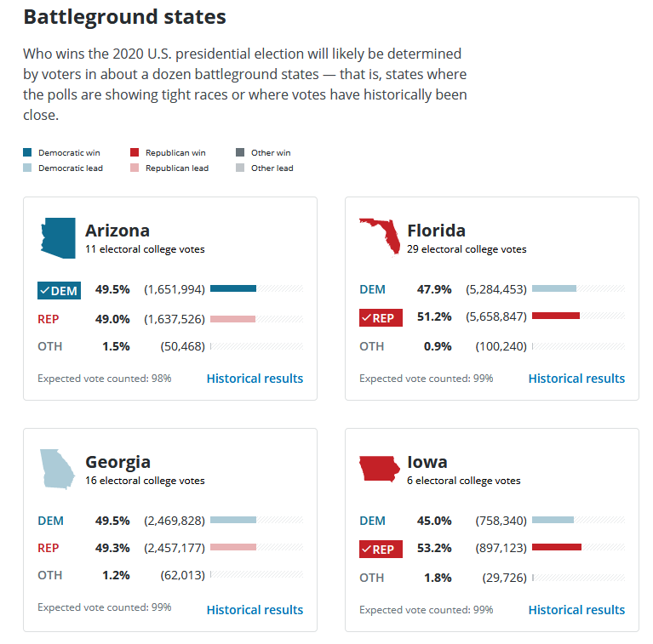Screen dimensions: 653x644
Task: Click the Battleground states heading
Action: [124, 16]
